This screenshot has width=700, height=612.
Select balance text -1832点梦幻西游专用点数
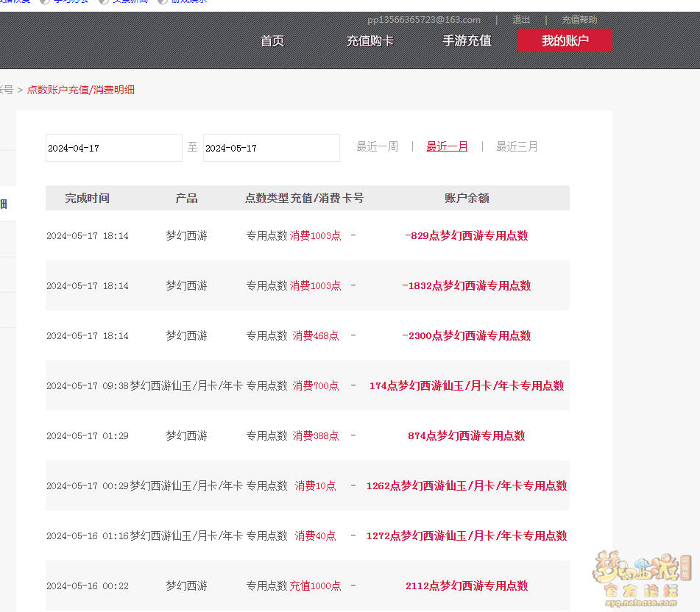pos(467,285)
